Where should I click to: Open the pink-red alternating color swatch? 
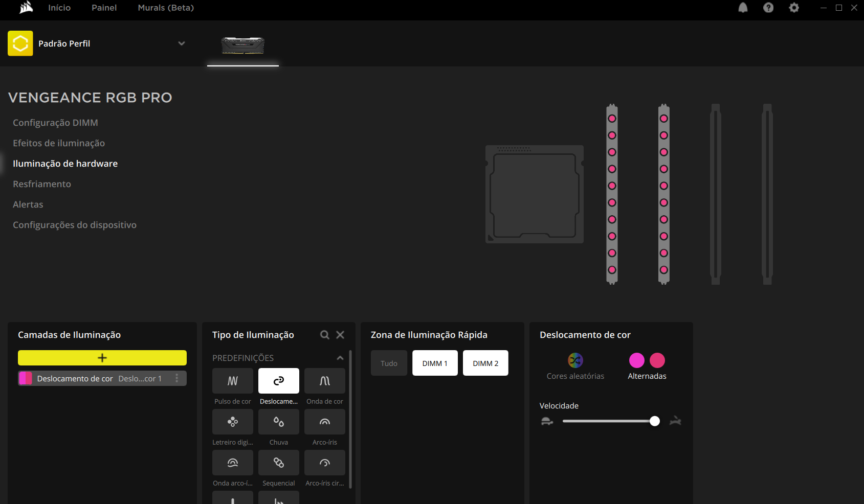pos(657,360)
